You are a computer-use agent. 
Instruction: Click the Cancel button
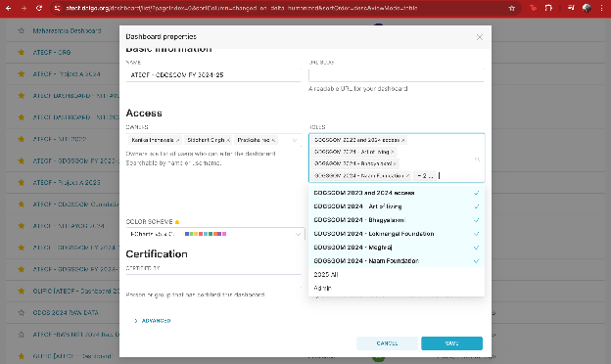pos(387,343)
